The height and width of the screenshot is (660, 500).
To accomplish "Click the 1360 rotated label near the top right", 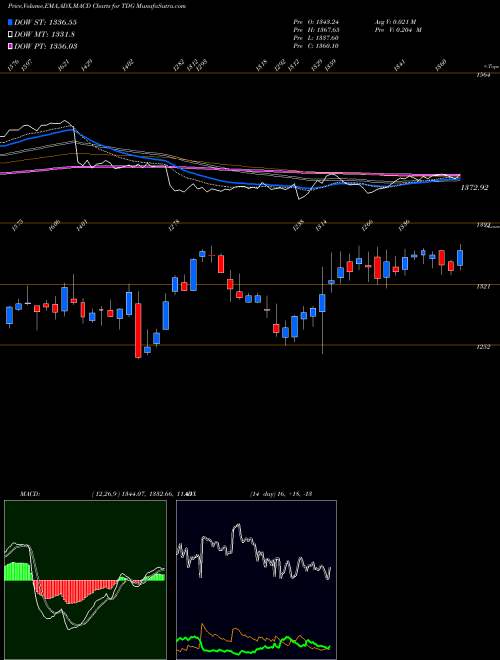I will pos(441,65).
